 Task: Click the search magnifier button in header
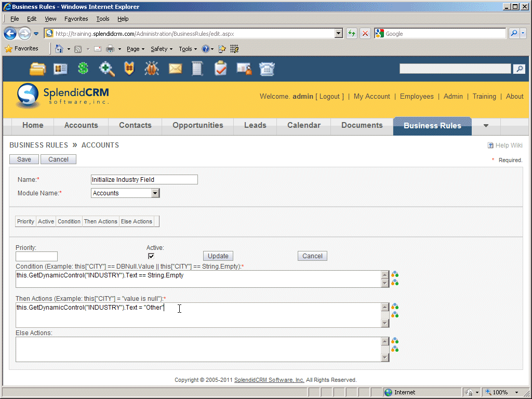click(518, 69)
